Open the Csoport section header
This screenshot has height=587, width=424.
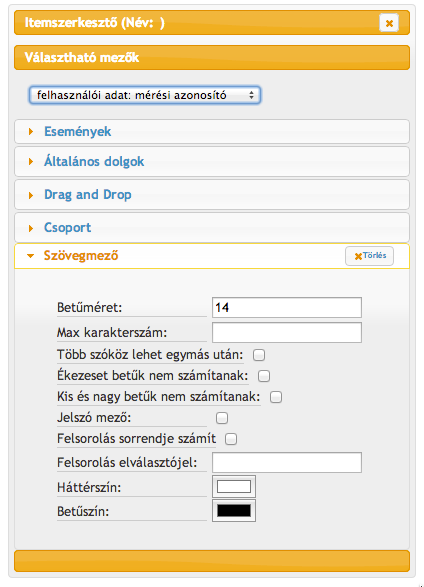[212, 228]
